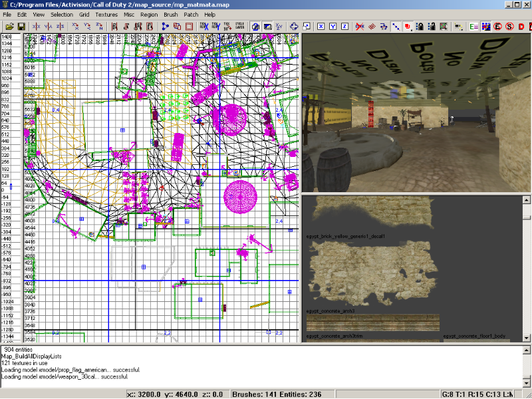Rotate selection around the Y axis
The height and width of the screenshot is (399, 532).
pyautogui.click(x=88, y=27)
